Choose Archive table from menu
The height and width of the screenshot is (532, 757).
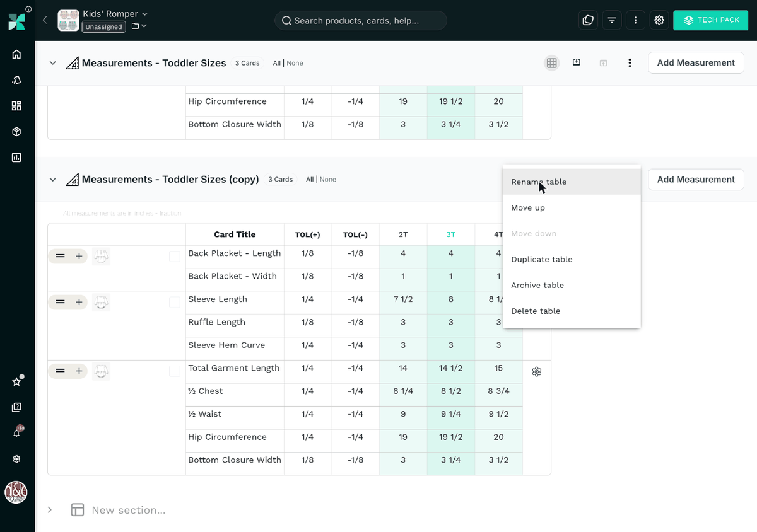click(x=572, y=285)
